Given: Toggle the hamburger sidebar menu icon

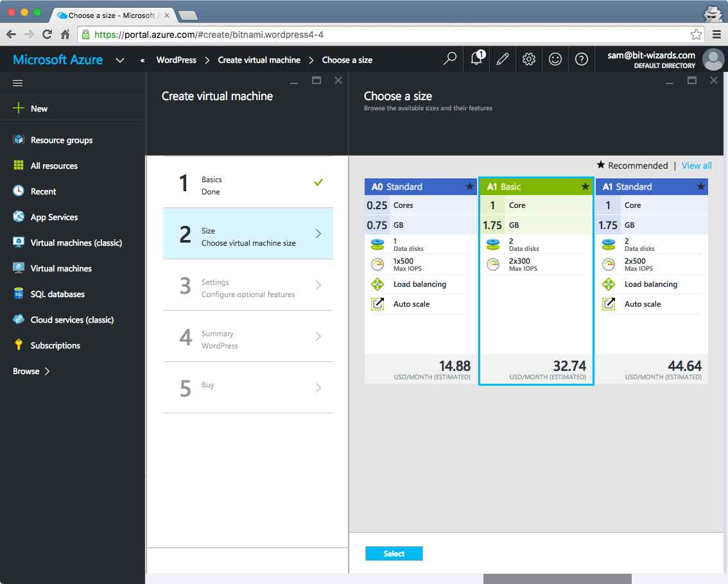Looking at the screenshot, I should pos(17,83).
